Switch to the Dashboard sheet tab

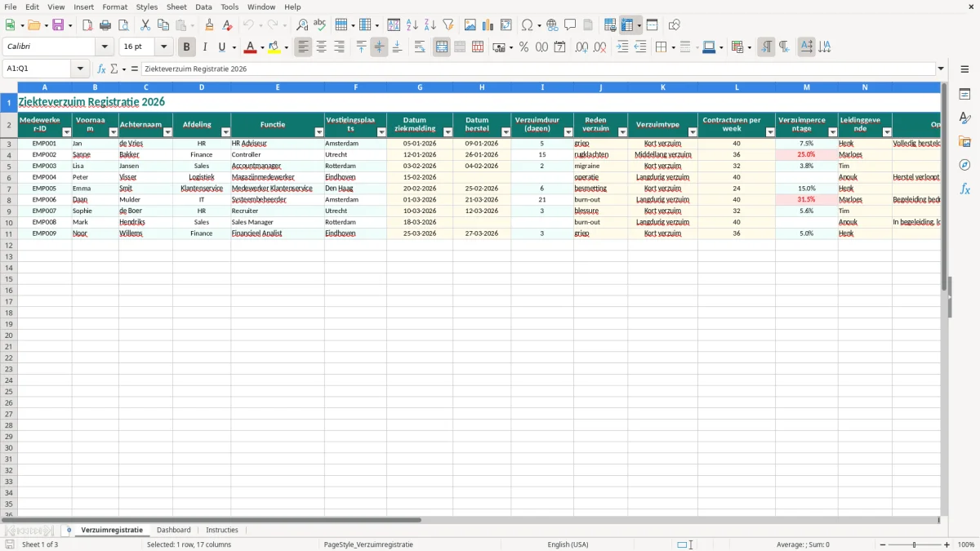[174, 530]
